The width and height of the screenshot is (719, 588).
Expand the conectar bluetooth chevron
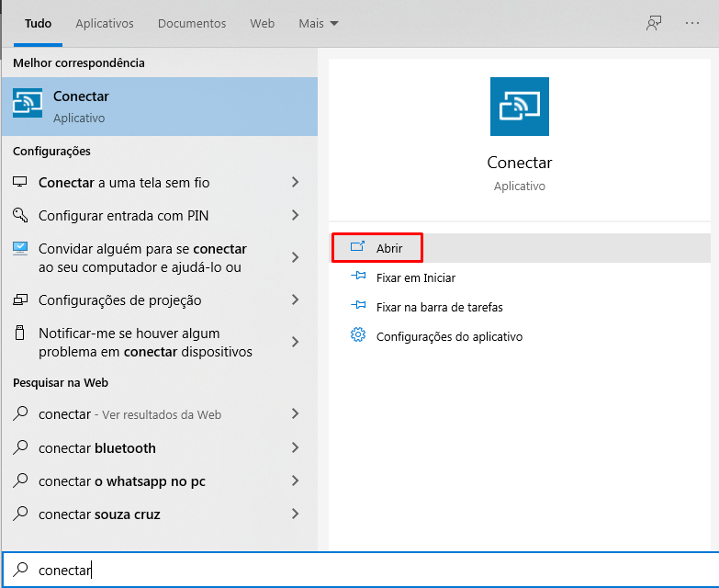[x=296, y=447]
